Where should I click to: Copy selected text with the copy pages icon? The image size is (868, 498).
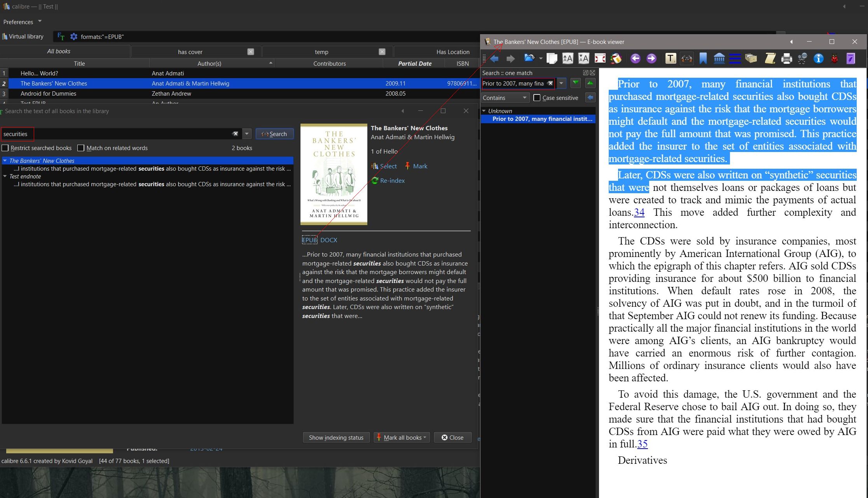552,59
